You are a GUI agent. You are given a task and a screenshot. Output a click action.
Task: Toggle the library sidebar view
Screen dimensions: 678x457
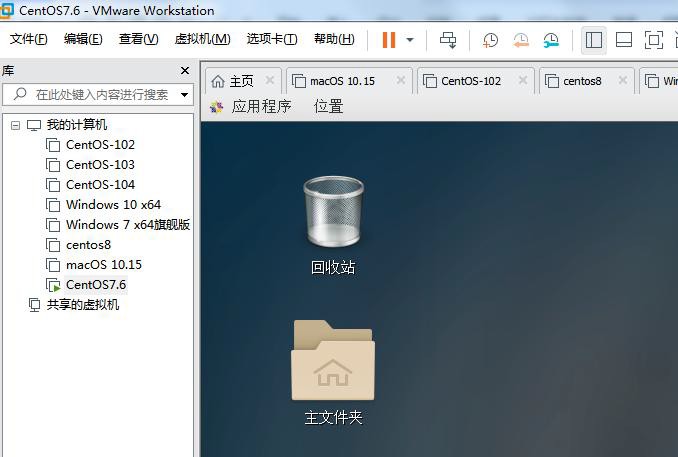(x=594, y=40)
